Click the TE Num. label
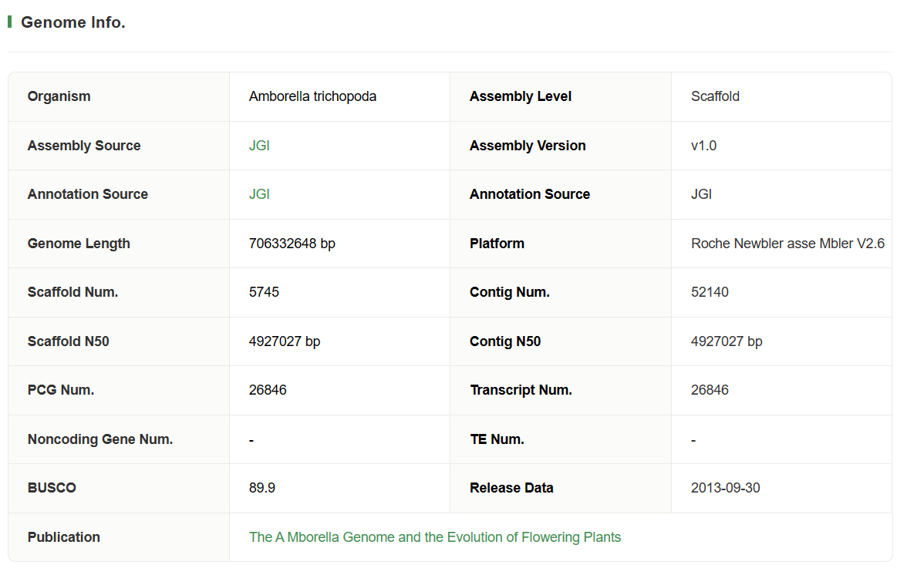Image resolution: width=924 pixels, height=575 pixels. click(496, 439)
